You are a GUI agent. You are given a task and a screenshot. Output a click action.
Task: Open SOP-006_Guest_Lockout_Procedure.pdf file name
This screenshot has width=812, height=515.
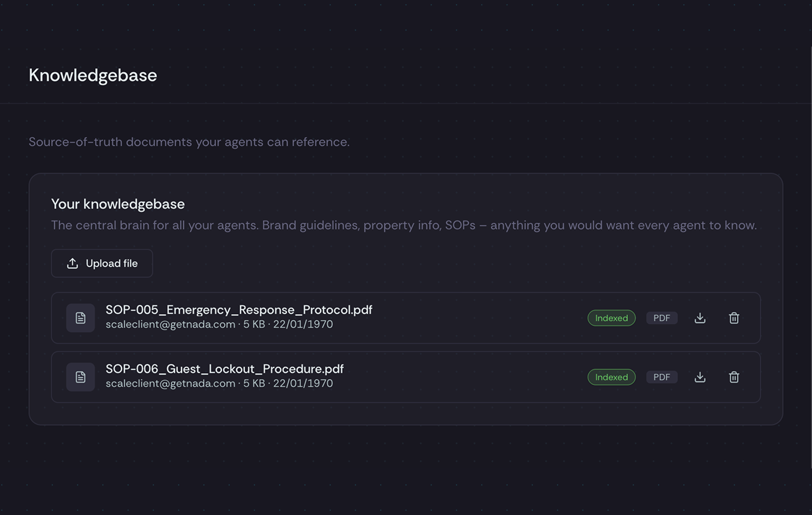[x=224, y=369]
